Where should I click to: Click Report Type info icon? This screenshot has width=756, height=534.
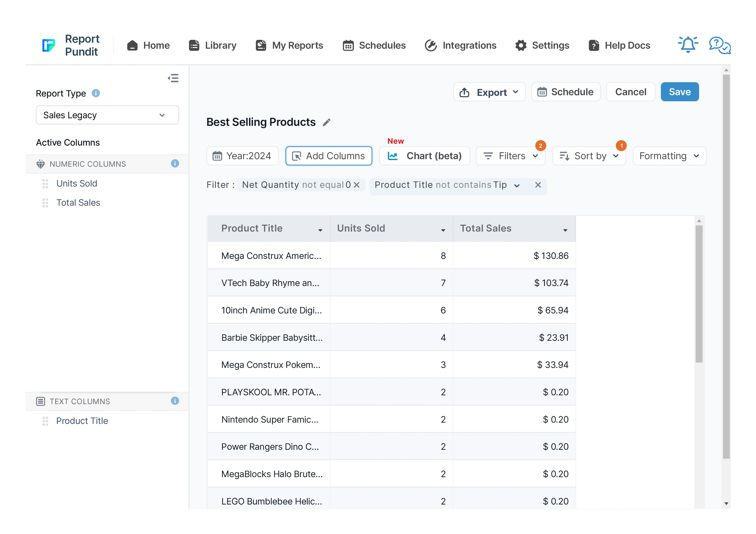click(x=96, y=93)
